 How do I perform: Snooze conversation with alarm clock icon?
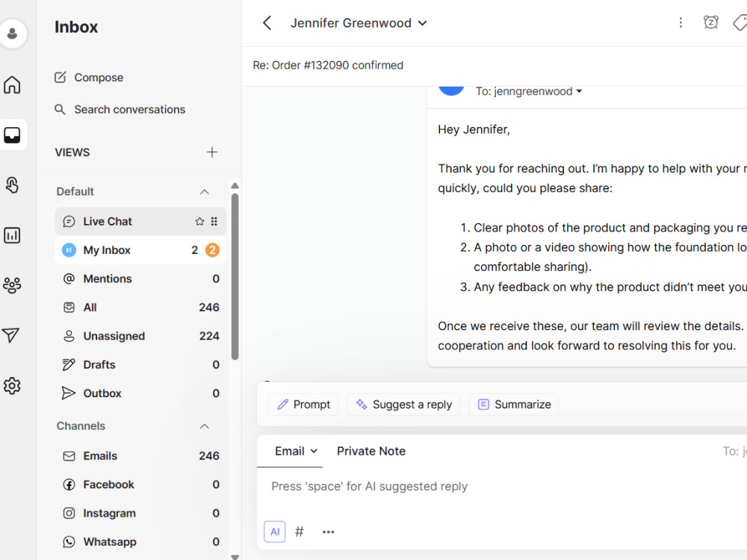[x=711, y=22]
